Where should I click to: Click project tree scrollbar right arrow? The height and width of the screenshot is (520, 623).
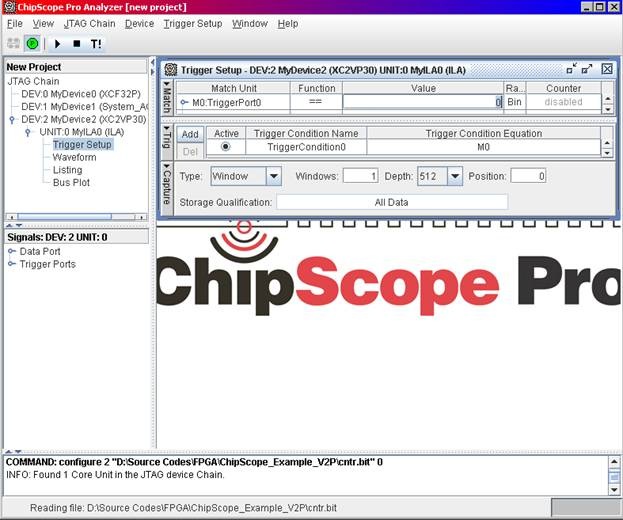[x=141, y=217]
